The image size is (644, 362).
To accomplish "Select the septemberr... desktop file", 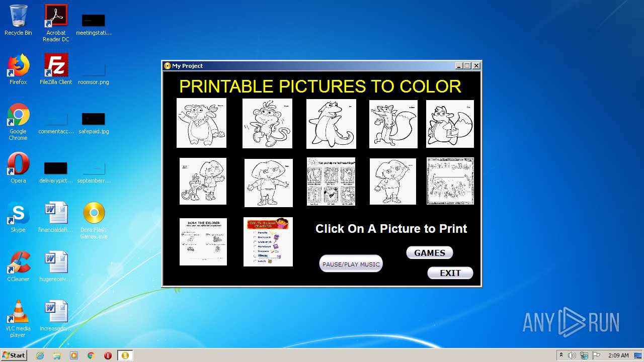I will pyautogui.click(x=94, y=172).
